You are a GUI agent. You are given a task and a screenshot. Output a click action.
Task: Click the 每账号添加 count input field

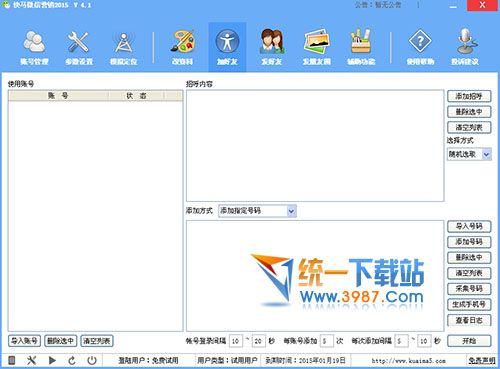coord(326,341)
